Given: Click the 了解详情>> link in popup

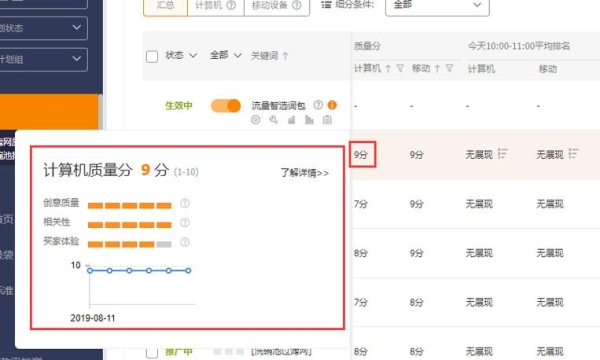Looking at the screenshot, I should coord(305,173).
